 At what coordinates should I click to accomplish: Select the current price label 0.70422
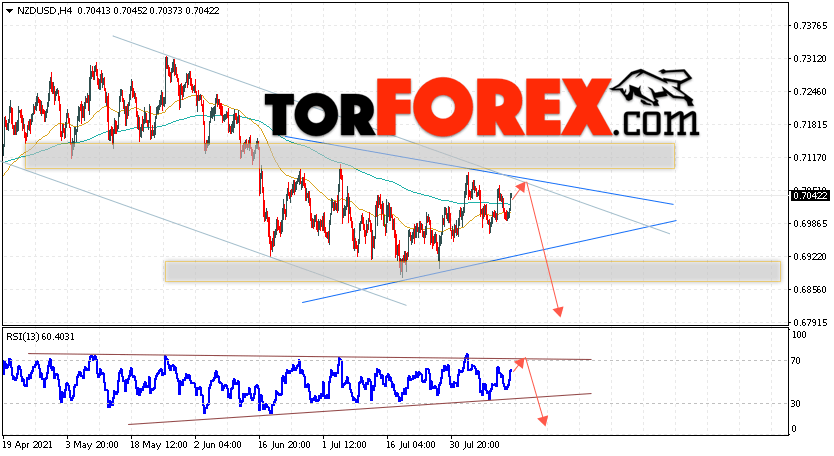click(810, 196)
